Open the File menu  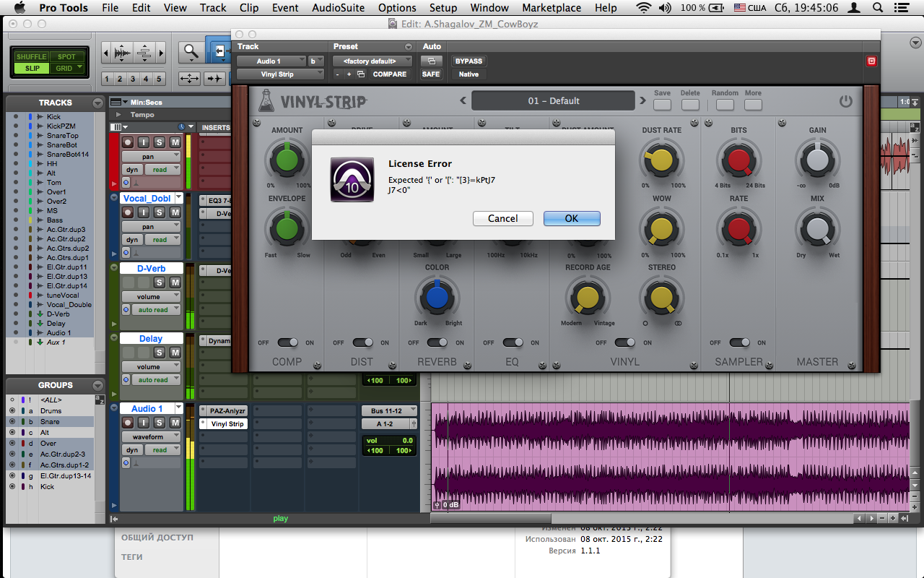point(110,8)
